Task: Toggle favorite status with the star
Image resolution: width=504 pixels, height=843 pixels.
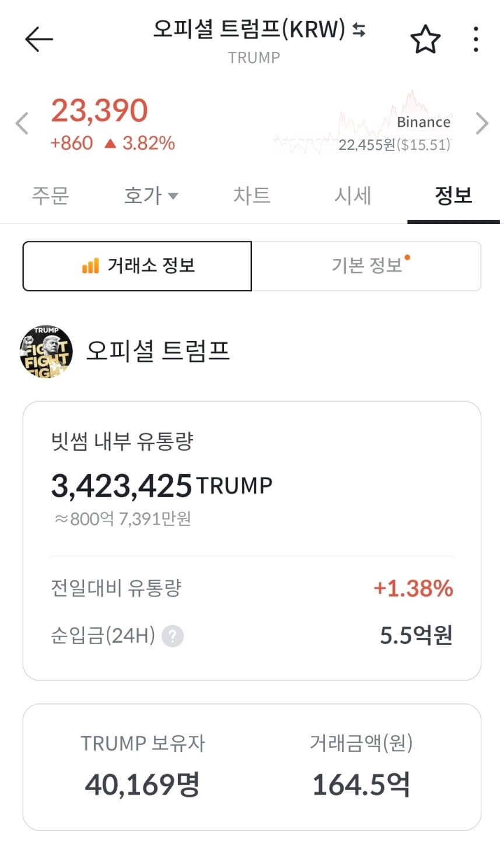Action: 425,39
